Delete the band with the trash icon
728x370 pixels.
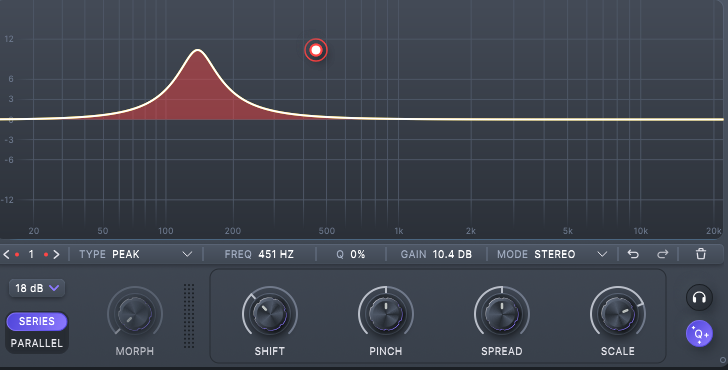click(x=701, y=254)
